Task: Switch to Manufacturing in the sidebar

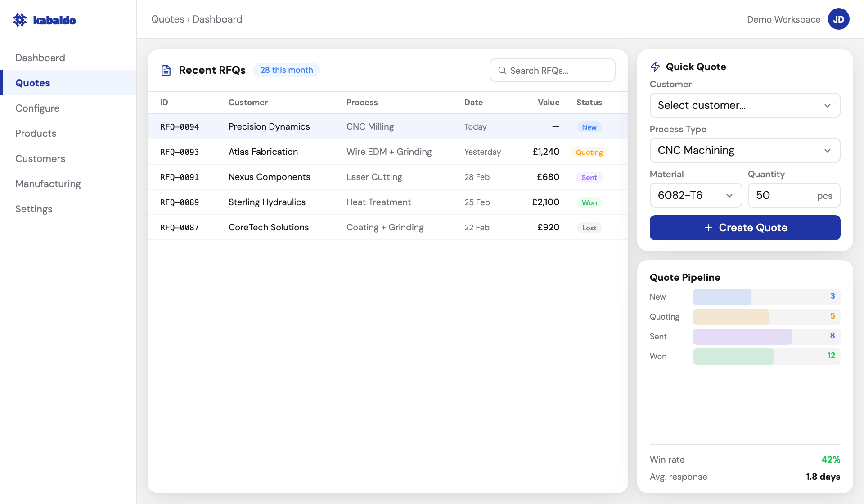Action: [48, 184]
